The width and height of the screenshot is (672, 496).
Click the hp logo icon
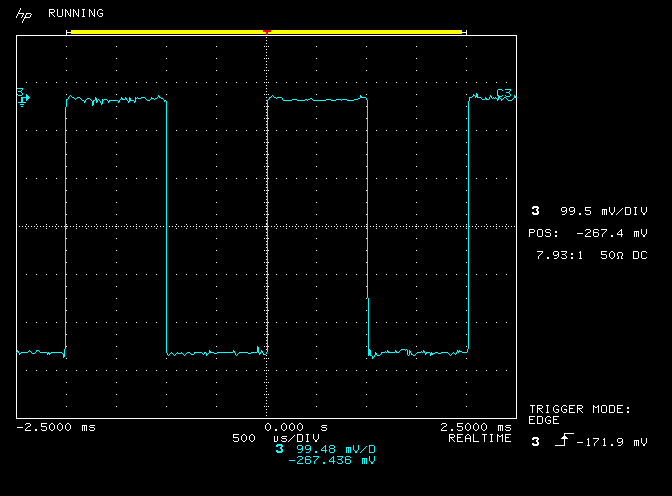[x=24, y=14]
